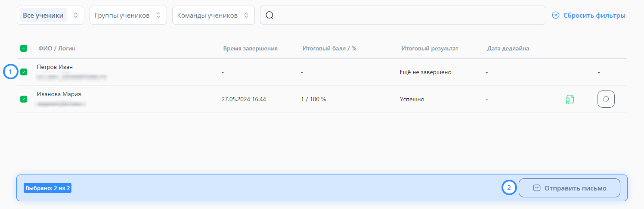Click the Сбросить фильтры link
This screenshot has height=209, width=644.
click(594, 16)
